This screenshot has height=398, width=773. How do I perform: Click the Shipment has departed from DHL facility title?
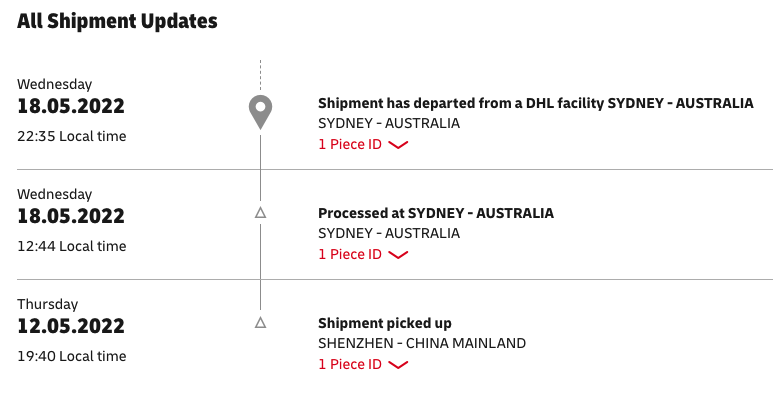click(x=535, y=104)
